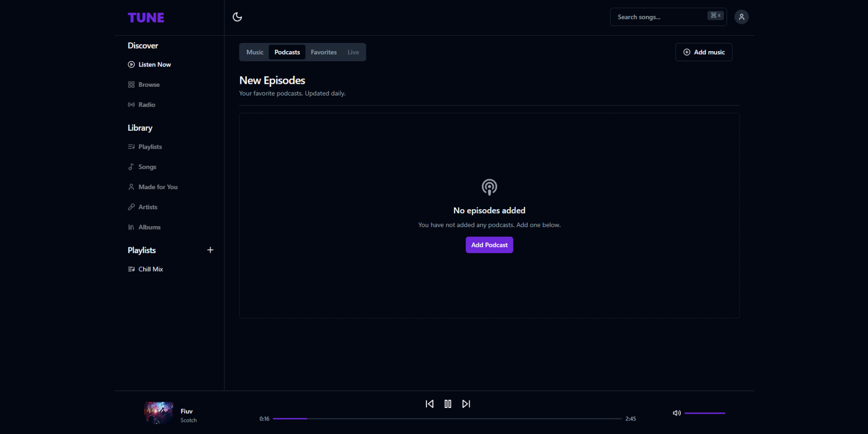868x434 pixels.
Task: Click the plus icon beside Playlists
Action: click(x=210, y=250)
